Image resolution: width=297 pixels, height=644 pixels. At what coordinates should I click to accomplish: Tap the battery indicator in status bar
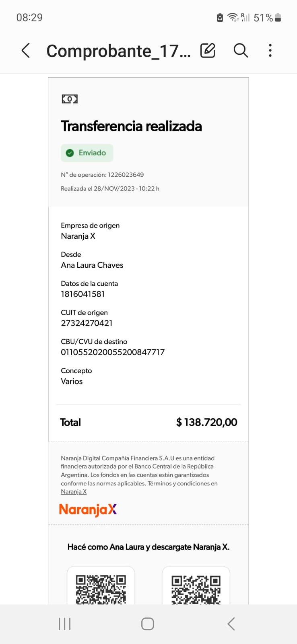click(278, 18)
